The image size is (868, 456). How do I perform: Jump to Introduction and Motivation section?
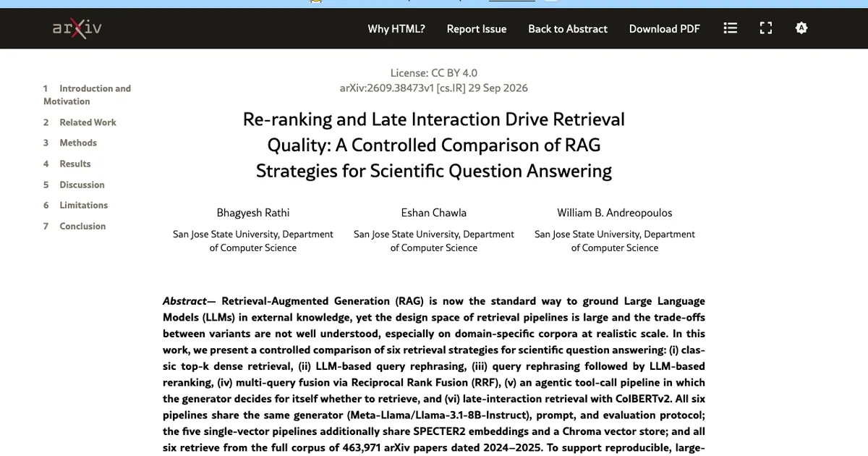pos(87,95)
